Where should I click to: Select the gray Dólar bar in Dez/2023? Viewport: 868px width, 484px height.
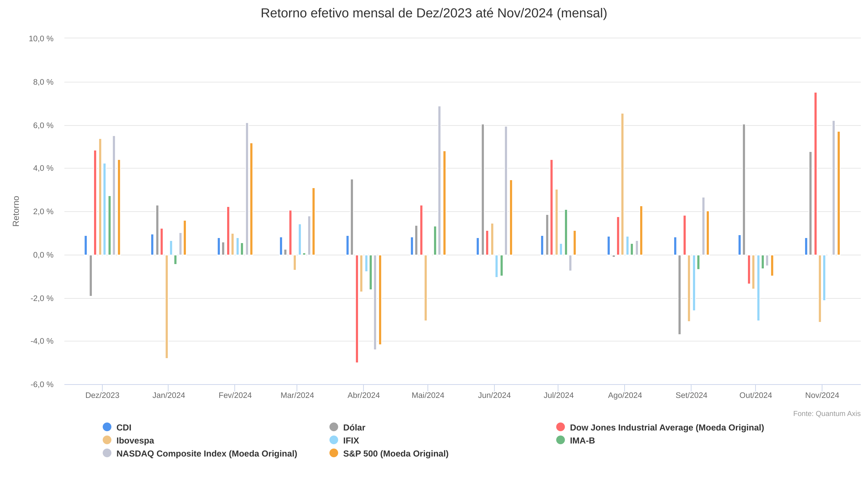point(91,276)
